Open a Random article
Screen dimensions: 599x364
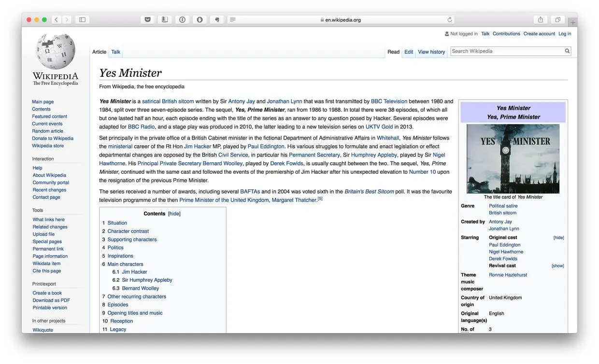[x=48, y=131]
